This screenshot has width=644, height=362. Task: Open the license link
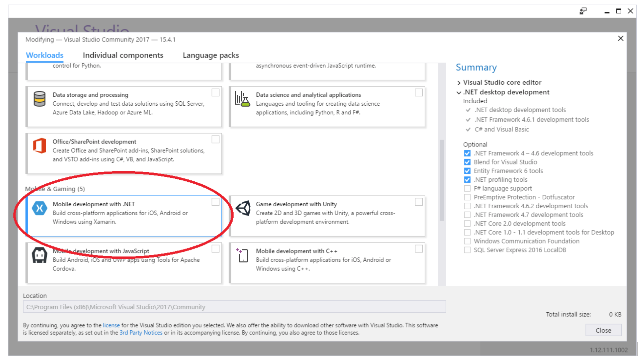pos(111,325)
